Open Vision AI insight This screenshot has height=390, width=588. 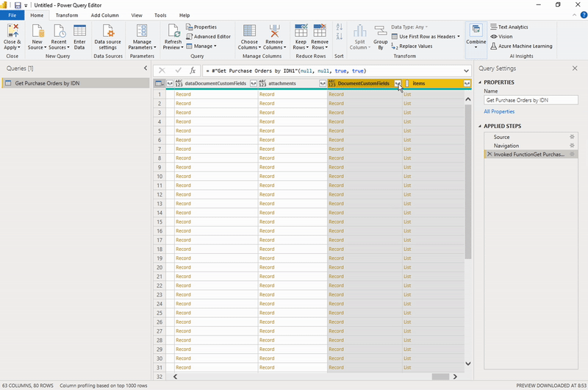(x=501, y=36)
